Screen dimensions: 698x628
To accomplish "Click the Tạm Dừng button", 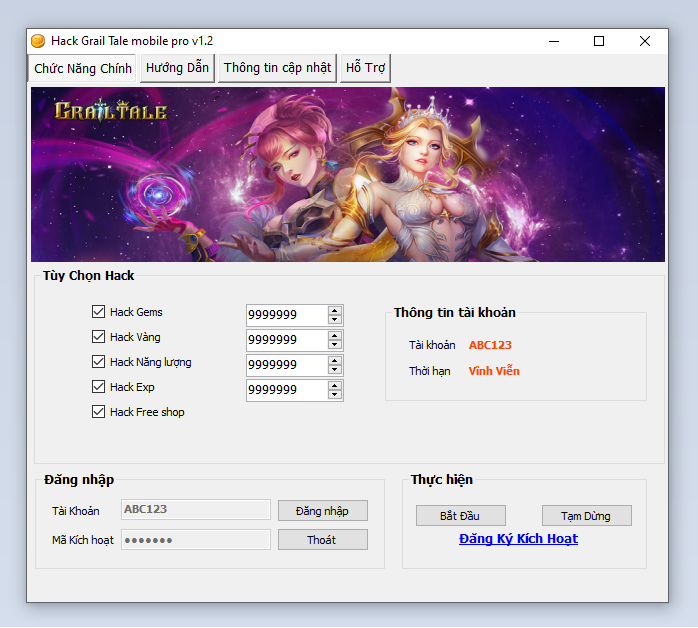I will [x=587, y=516].
